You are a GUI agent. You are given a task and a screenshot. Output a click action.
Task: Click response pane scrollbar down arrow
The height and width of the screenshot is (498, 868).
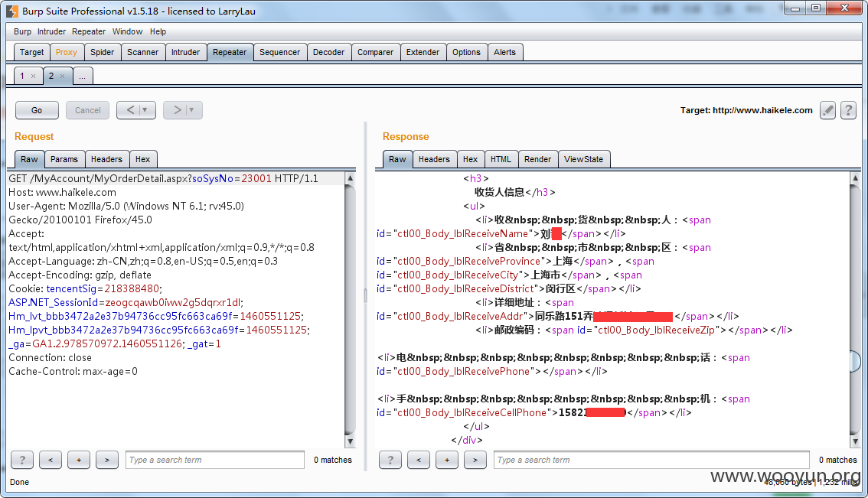pos(855,441)
